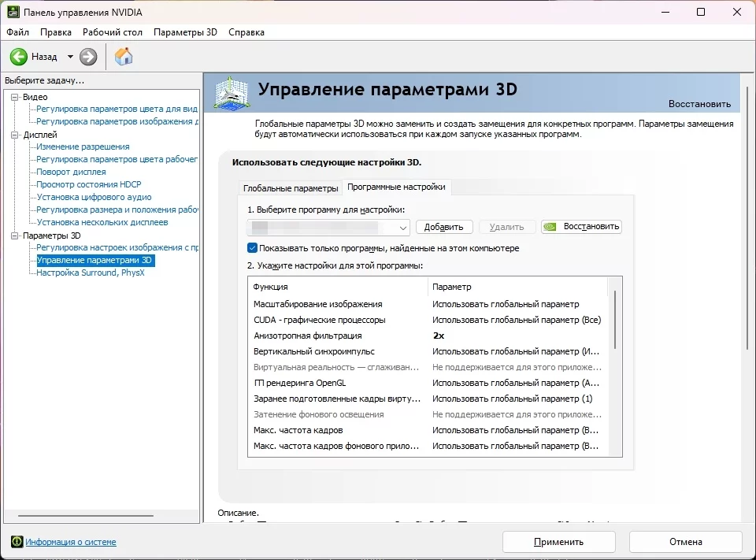756x560 pixels.
Task: Open Регулировка параметров цвета рабочего стола
Action: (117, 159)
